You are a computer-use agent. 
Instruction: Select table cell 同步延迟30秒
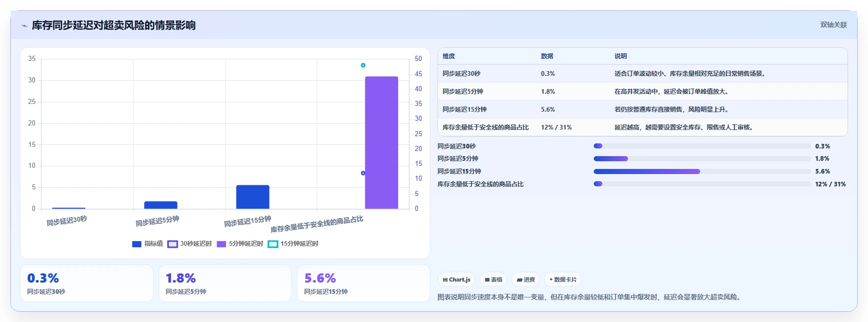462,74
